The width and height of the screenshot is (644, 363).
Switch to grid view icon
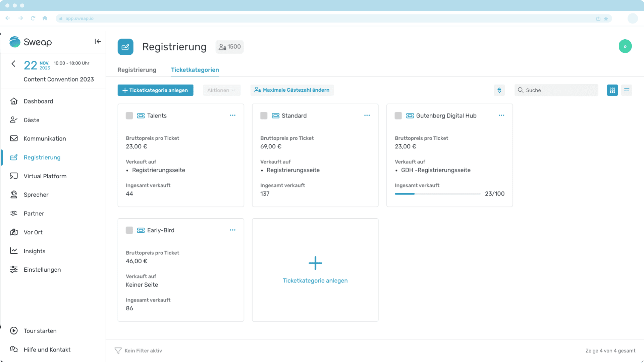point(612,90)
